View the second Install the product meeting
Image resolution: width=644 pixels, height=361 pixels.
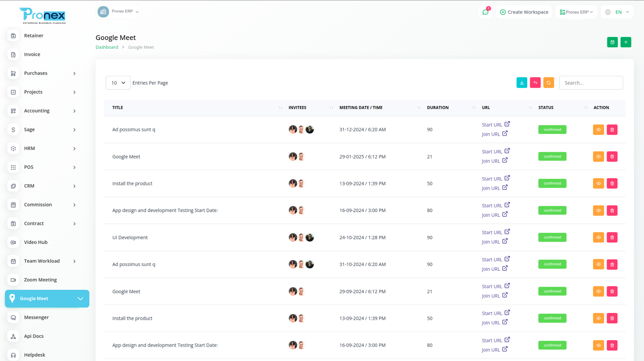(598, 318)
